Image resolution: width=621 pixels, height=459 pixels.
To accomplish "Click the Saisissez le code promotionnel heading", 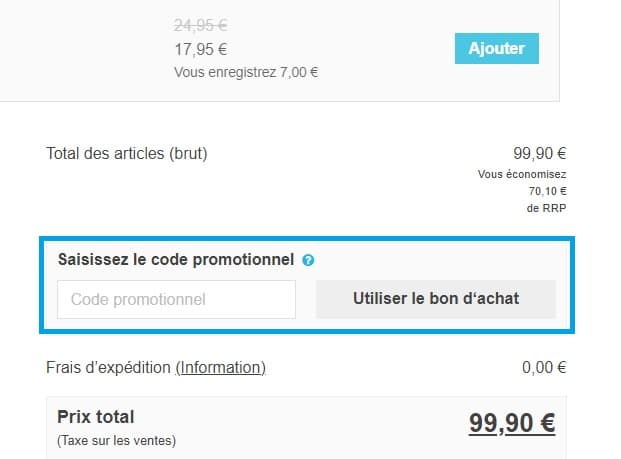I will [x=176, y=260].
